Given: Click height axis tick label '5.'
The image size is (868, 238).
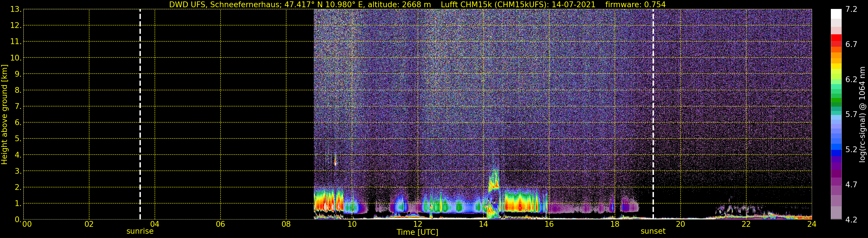Looking at the screenshot, I should pos(18,139).
